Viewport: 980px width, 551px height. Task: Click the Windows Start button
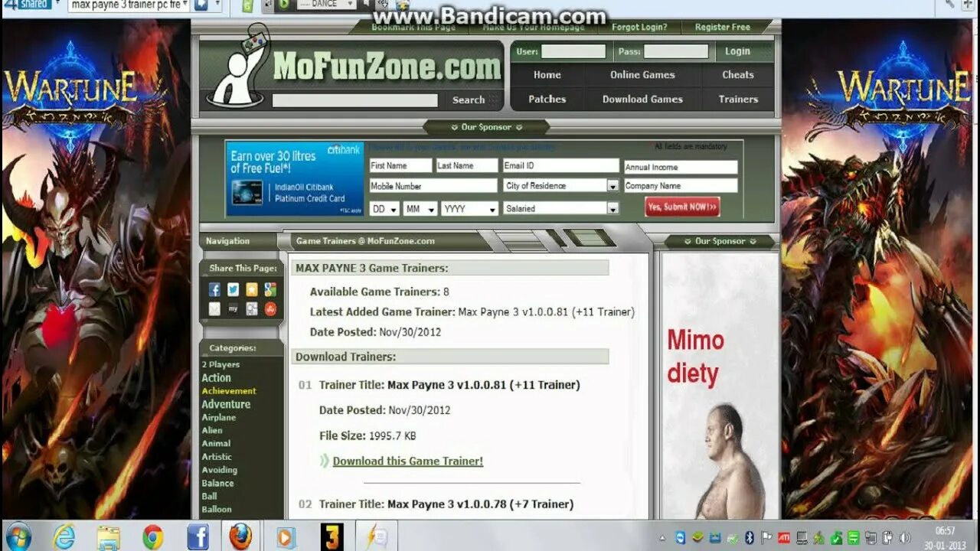point(18,536)
